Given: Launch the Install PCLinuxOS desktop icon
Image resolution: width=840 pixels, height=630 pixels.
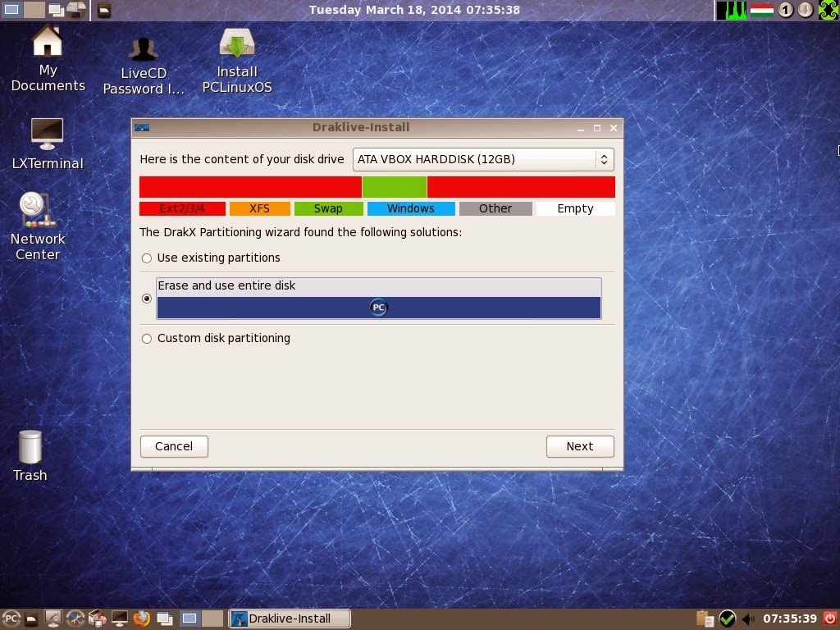Looking at the screenshot, I should click(237, 61).
